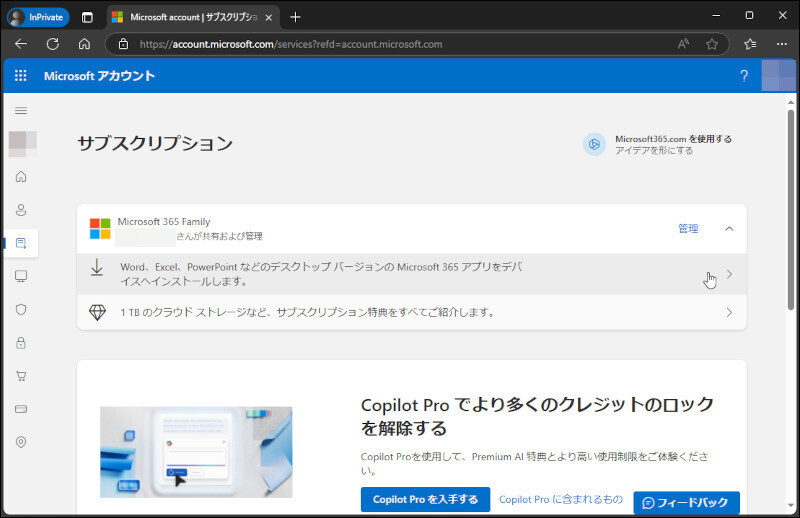
Task: Open the Privacy lock icon
Action: (21, 342)
